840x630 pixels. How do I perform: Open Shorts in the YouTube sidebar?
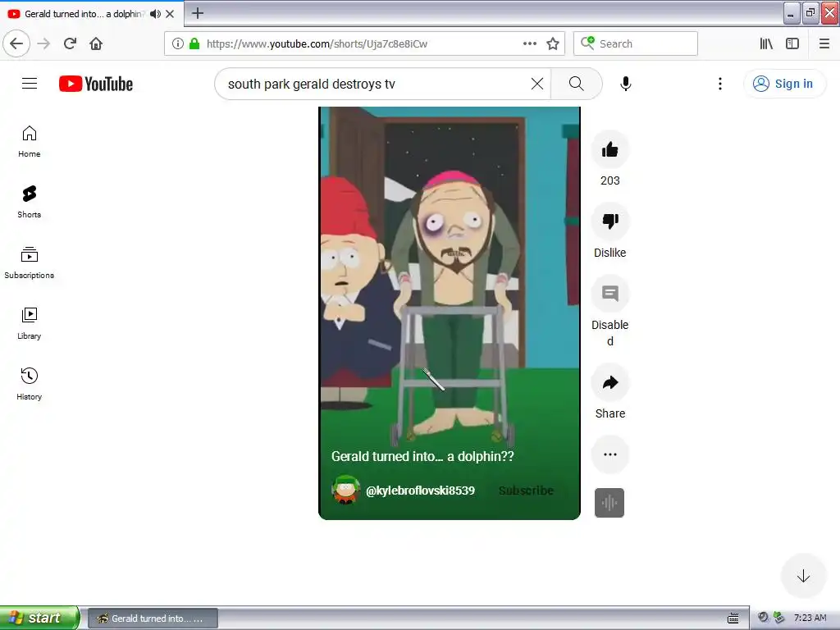(x=30, y=202)
